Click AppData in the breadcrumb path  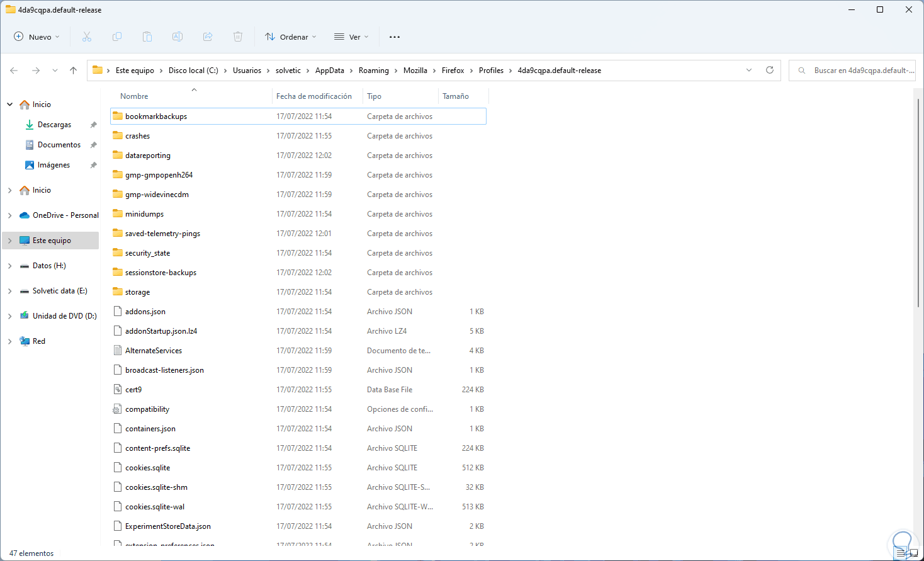pos(330,71)
